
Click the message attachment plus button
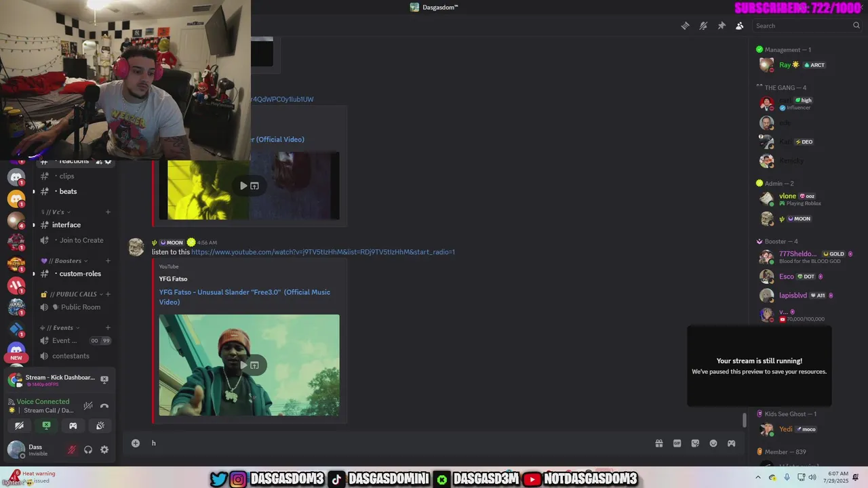136,443
